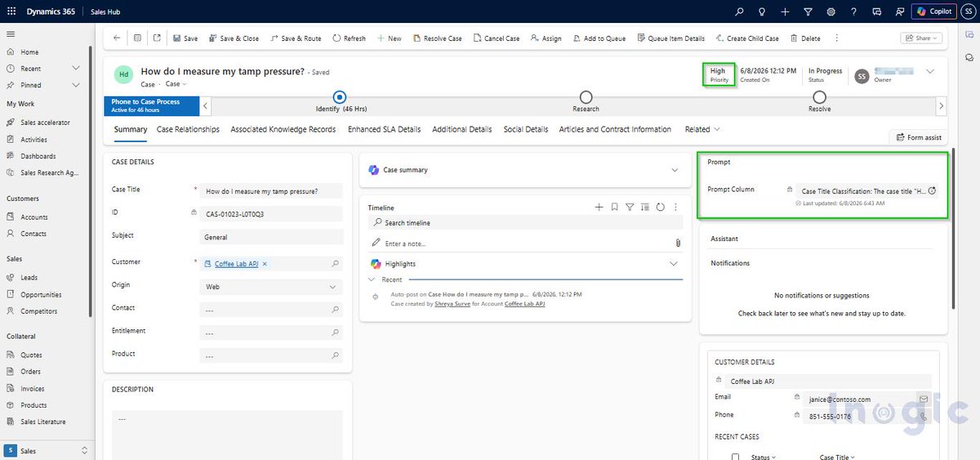Attach a file with paperclip icon

678,243
